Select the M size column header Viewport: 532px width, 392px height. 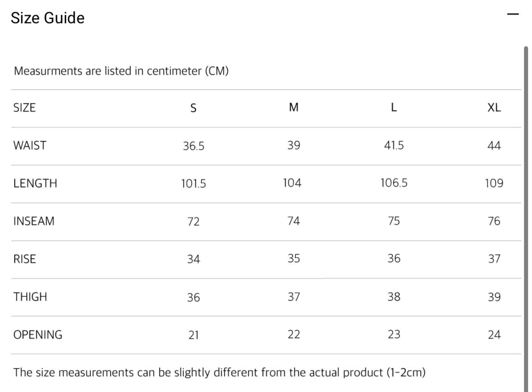pos(294,108)
